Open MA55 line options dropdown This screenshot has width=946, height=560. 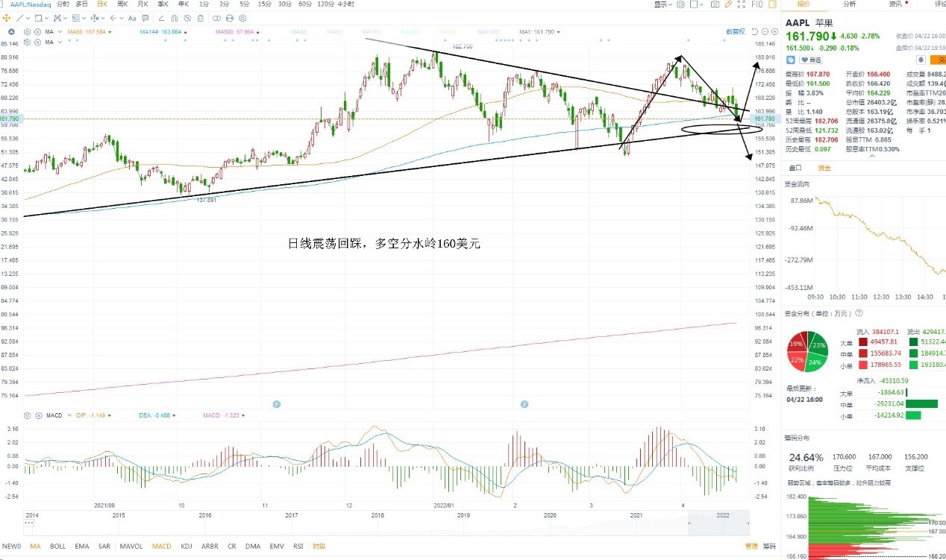110,32
